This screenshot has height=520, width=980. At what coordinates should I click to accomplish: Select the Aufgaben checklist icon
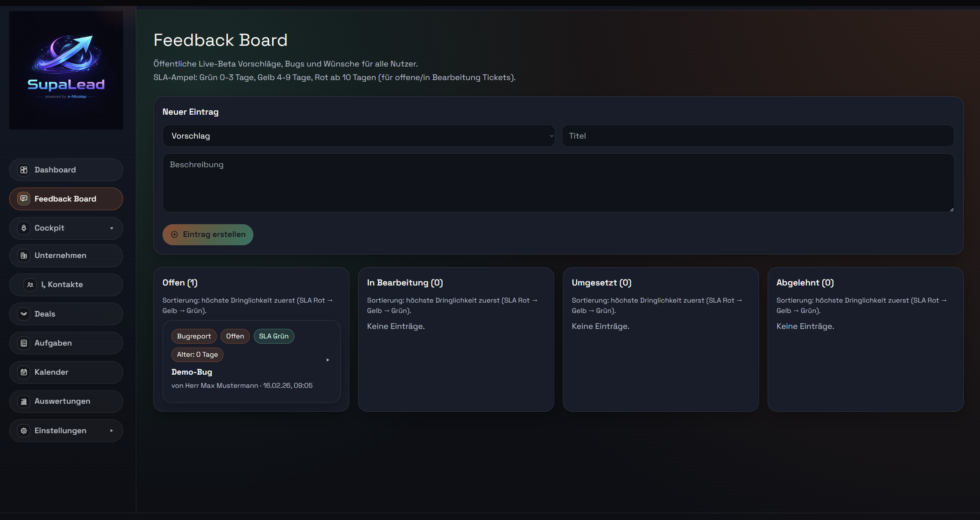[24, 343]
